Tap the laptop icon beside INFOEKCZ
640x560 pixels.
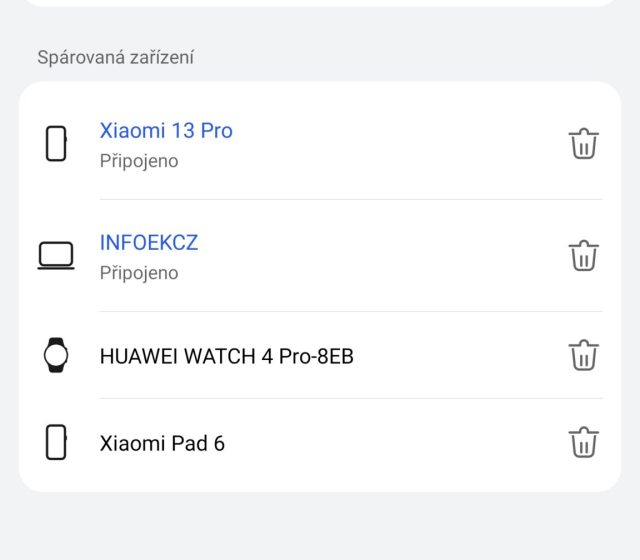point(56,256)
